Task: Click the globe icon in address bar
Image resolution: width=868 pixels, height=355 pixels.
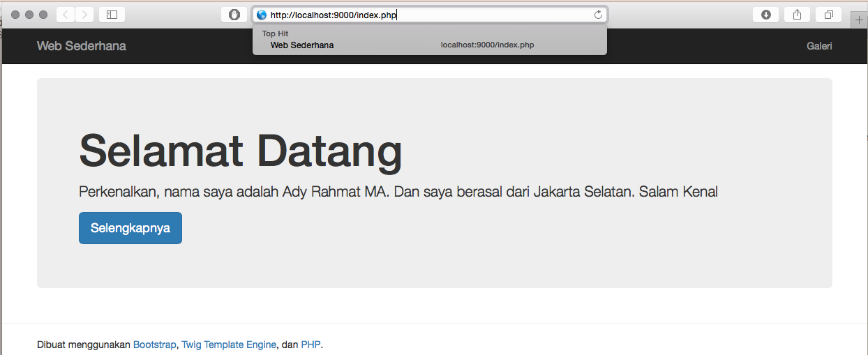Action: (x=262, y=15)
